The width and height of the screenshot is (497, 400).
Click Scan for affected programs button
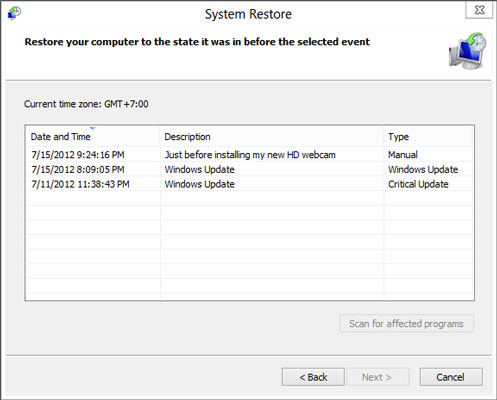(x=406, y=323)
